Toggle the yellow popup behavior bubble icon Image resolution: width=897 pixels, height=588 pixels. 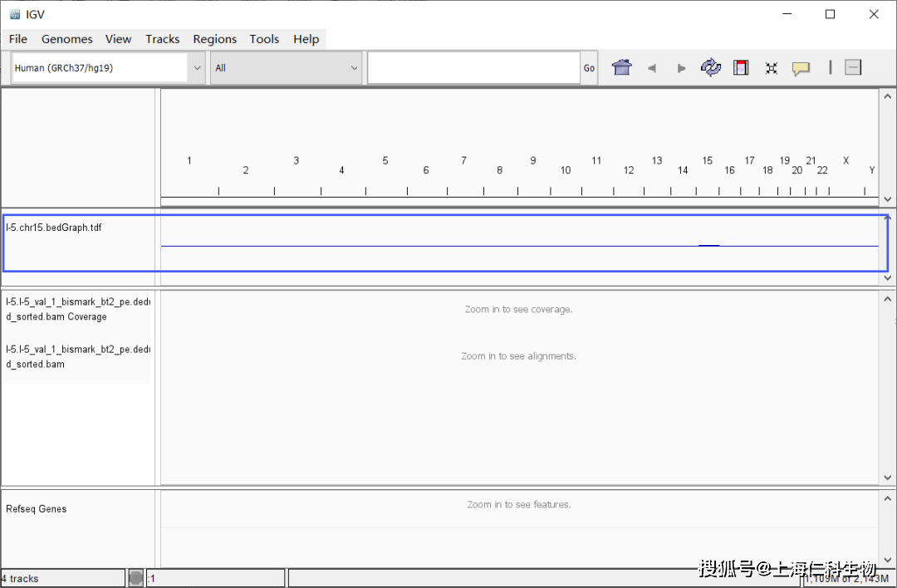tap(801, 68)
